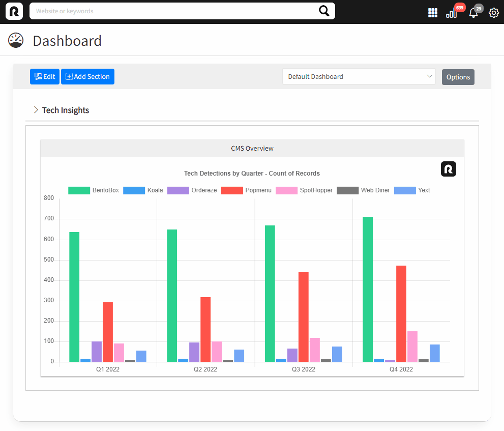Click the red Popmenu bar for Q2 2022
504x431 pixels.
(205, 329)
